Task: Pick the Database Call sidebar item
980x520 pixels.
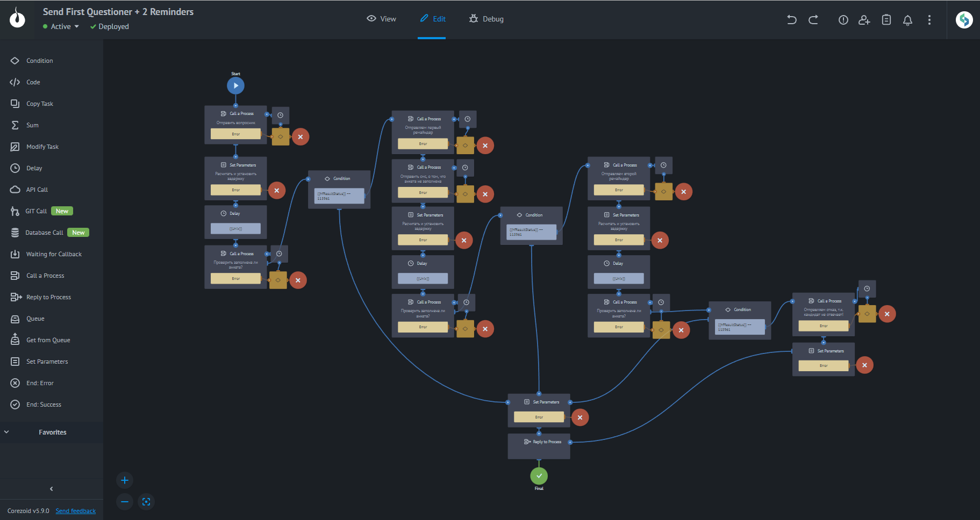Action: [x=44, y=233]
